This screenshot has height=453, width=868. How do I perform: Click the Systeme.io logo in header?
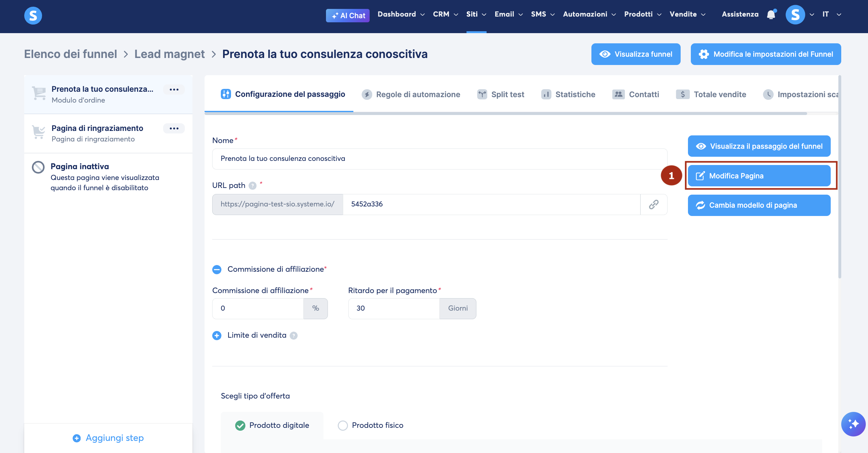33,16
